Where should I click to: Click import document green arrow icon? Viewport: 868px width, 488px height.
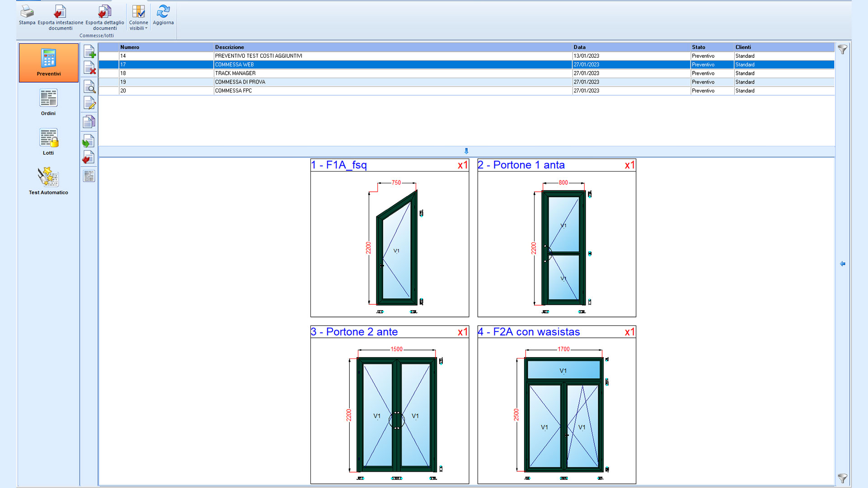pos(89,141)
